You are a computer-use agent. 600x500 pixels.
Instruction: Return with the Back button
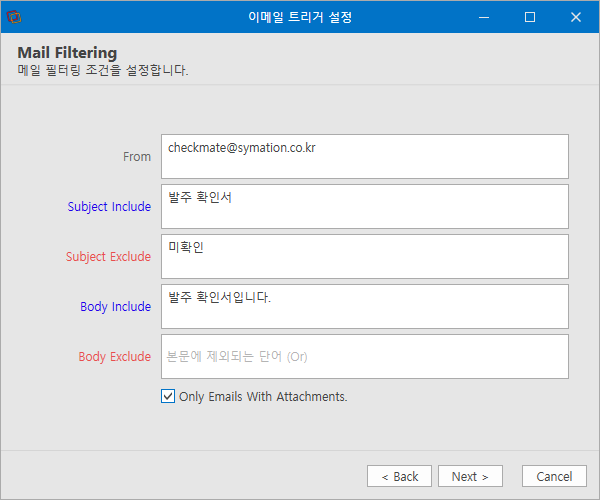click(399, 476)
